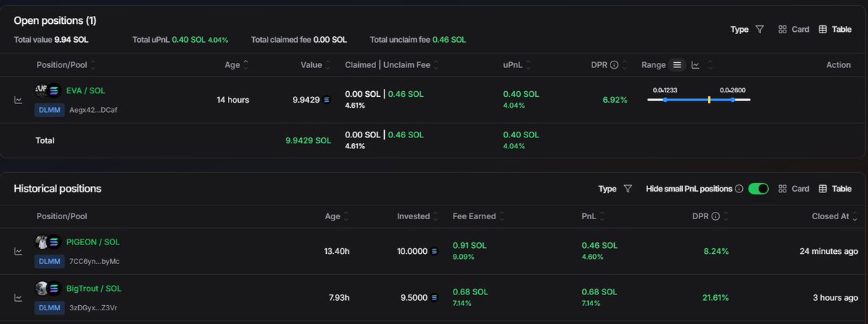Click the 14 hours age cell
Viewport: 868px width, 324px height.
tap(233, 100)
